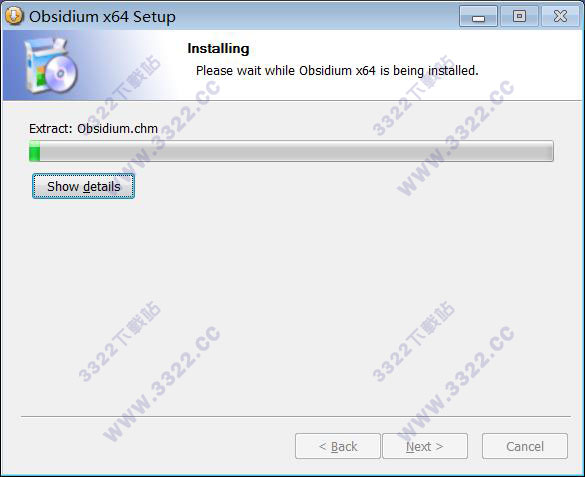Screen dimensions: 585x477
Task: Maximize the setup window
Action: 519,16
